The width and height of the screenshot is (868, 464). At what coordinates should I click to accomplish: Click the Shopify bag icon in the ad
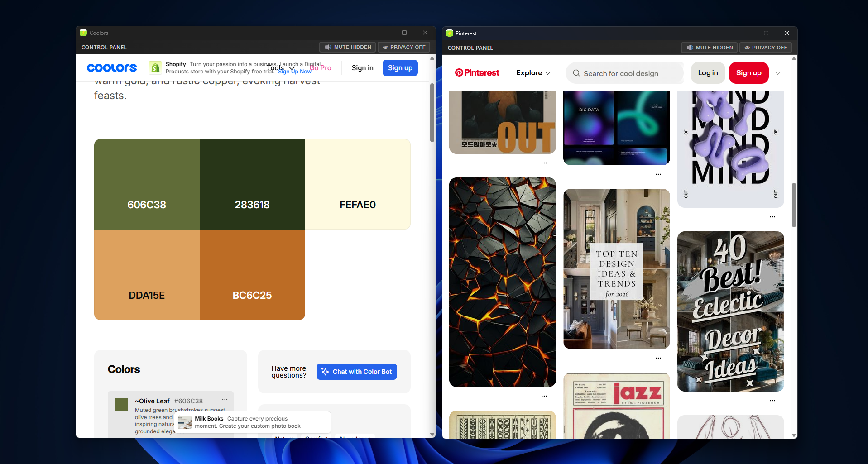click(x=155, y=67)
